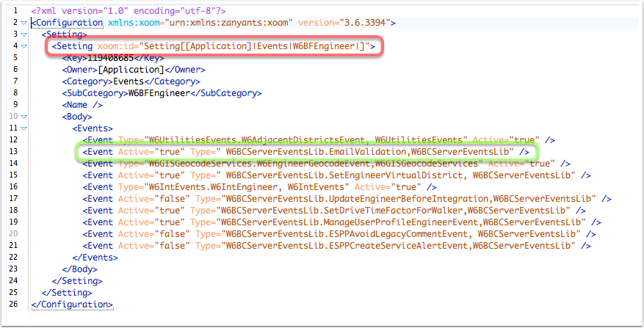The width and height of the screenshot is (644, 328).
Task: Click line number 1 in the gutter
Action: [14, 11]
